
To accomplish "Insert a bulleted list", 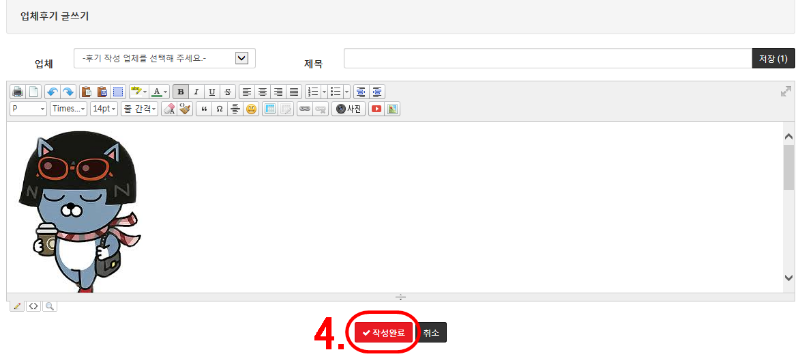I will tap(335, 92).
